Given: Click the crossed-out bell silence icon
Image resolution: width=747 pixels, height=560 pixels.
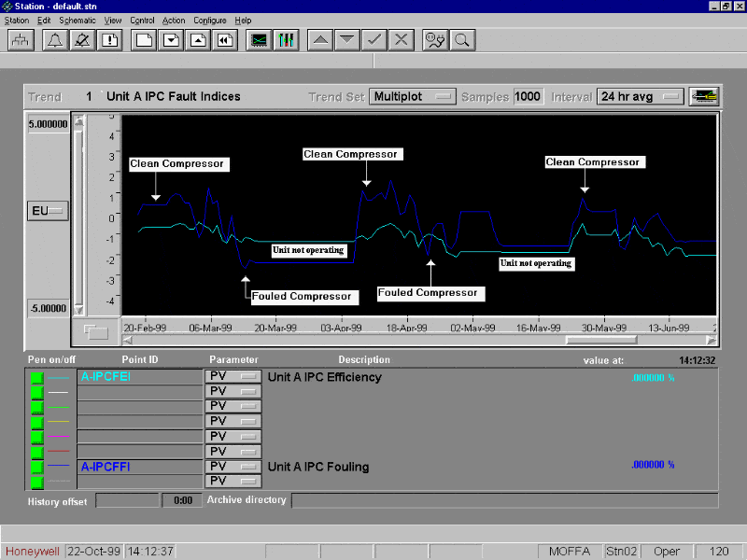Looking at the screenshot, I should click(81, 40).
